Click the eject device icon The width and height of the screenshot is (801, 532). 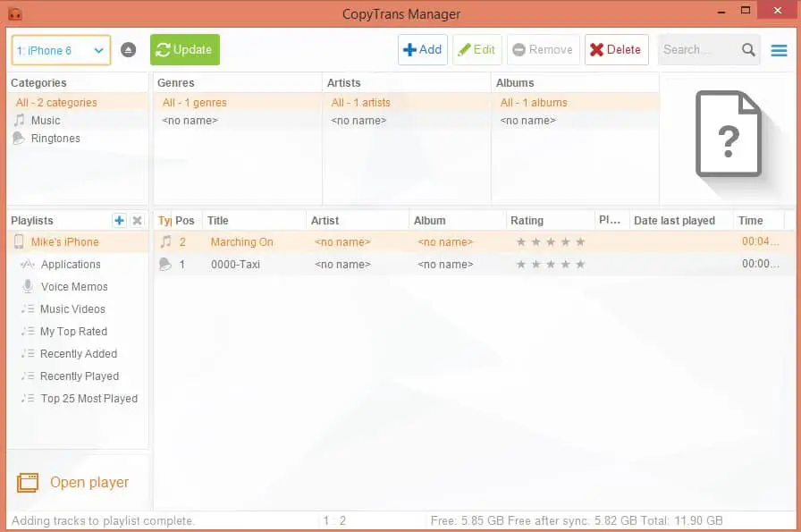[x=128, y=49]
